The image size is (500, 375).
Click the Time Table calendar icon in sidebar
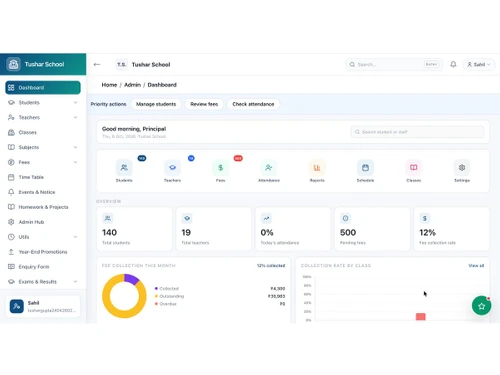(x=11, y=177)
